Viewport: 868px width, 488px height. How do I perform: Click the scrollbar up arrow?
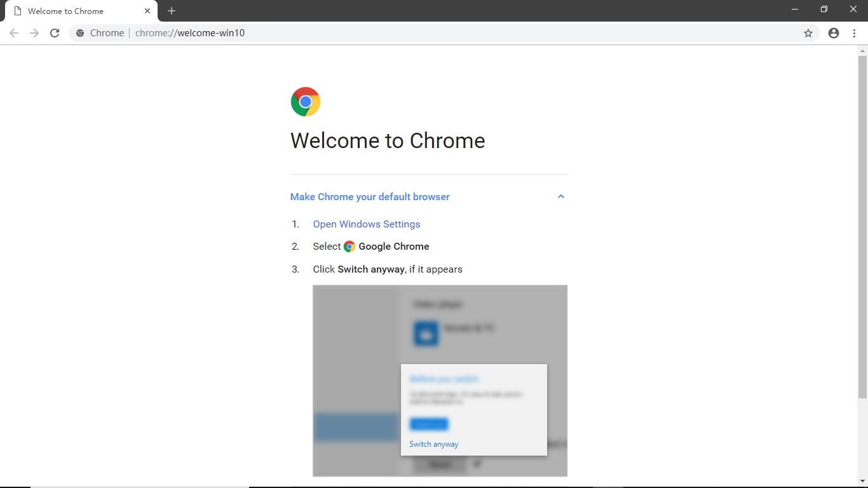862,50
